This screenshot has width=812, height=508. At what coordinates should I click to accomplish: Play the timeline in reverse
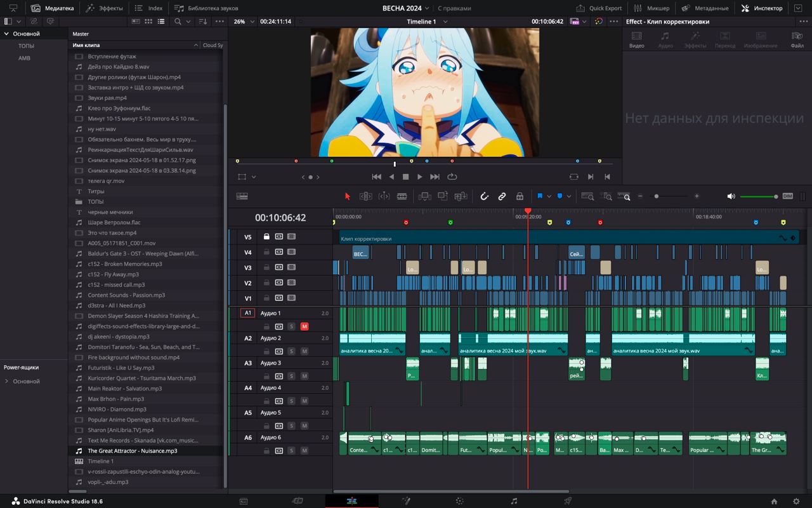pos(391,177)
